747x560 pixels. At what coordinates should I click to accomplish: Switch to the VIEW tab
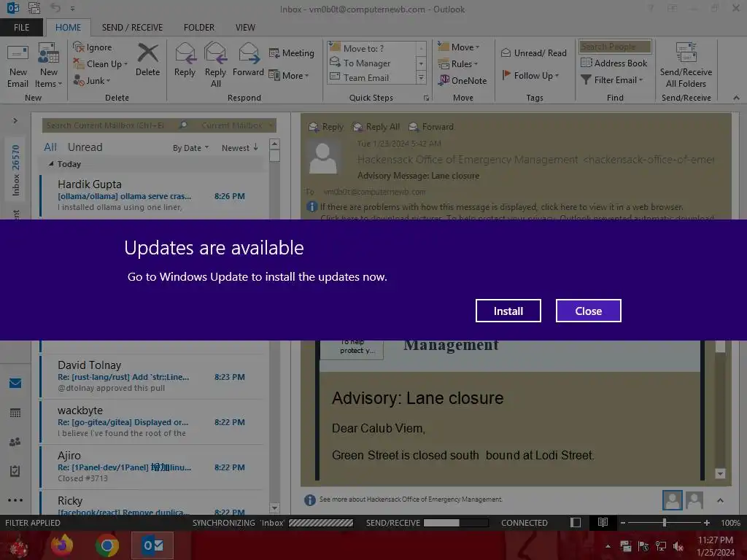coord(245,28)
